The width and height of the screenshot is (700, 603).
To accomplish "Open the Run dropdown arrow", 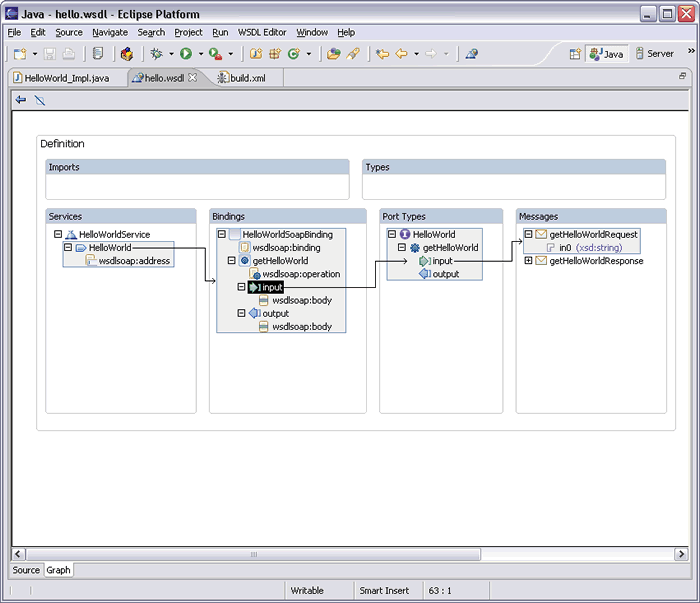I will click(x=201, y=54).
